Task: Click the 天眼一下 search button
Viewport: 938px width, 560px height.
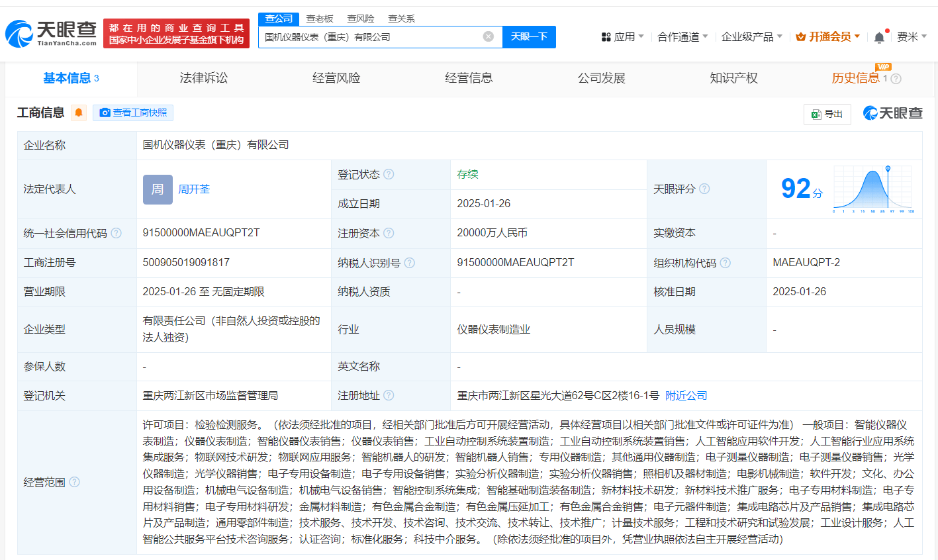Action: tap(529, 37)
